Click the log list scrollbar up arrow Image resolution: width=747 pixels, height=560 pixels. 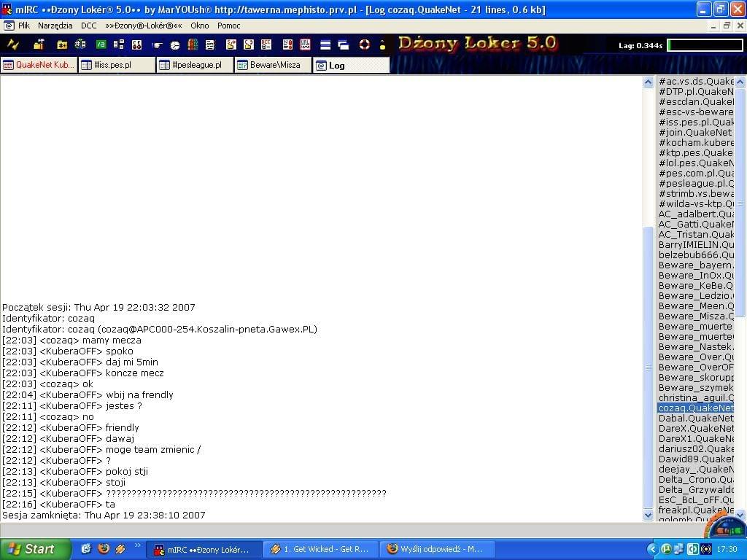[740, 82]
